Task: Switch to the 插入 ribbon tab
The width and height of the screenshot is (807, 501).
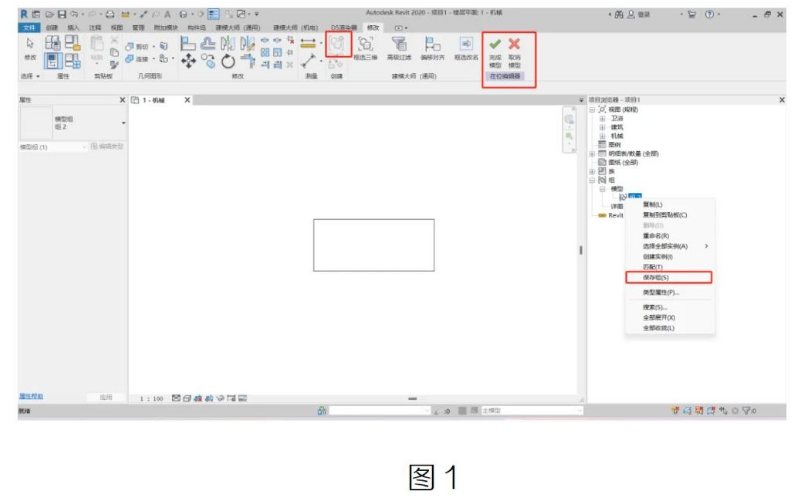Action: (74, 27)
